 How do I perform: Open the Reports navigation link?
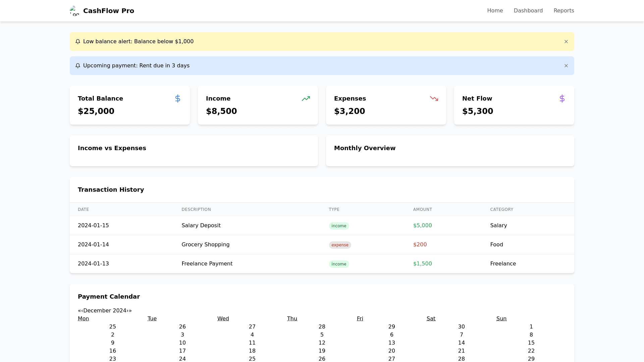(x=563, y=11)
